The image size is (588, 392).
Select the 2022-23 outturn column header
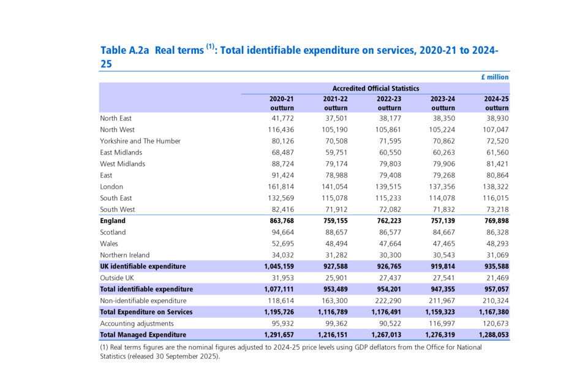(389, 104)
